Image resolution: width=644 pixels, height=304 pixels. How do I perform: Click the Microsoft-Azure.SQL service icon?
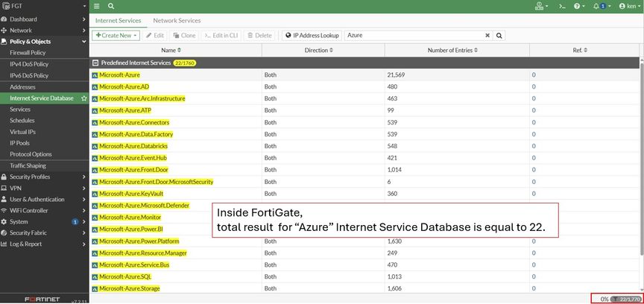95,276
